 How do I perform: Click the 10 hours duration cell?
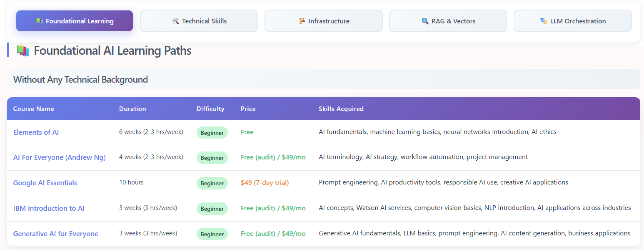(x=131, y=182)
